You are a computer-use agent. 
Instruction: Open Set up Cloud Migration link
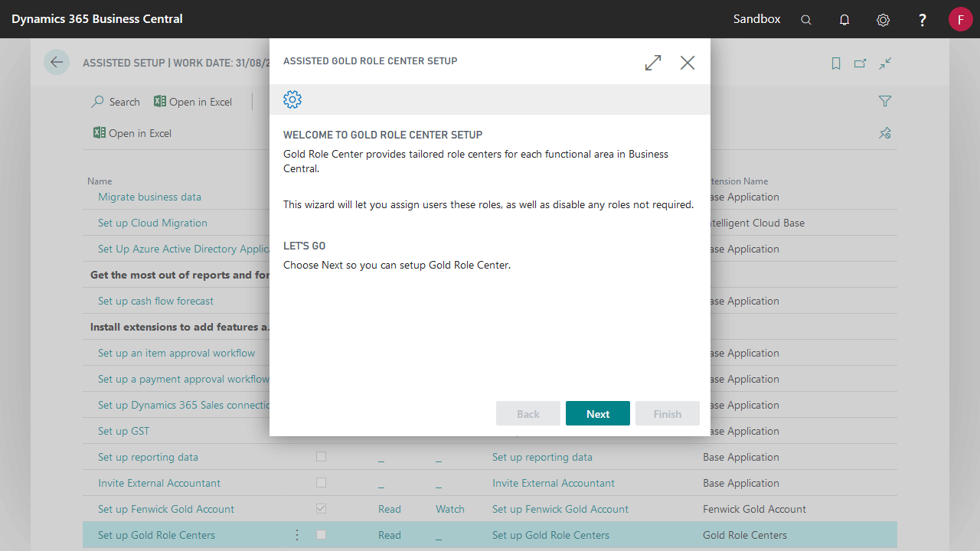pos(152,223)
